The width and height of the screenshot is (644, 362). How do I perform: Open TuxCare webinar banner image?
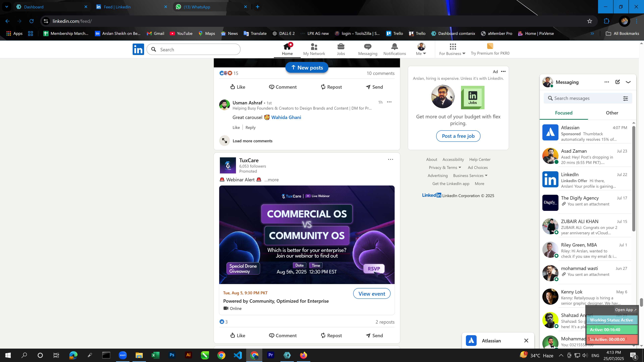(x=307, y=235)
